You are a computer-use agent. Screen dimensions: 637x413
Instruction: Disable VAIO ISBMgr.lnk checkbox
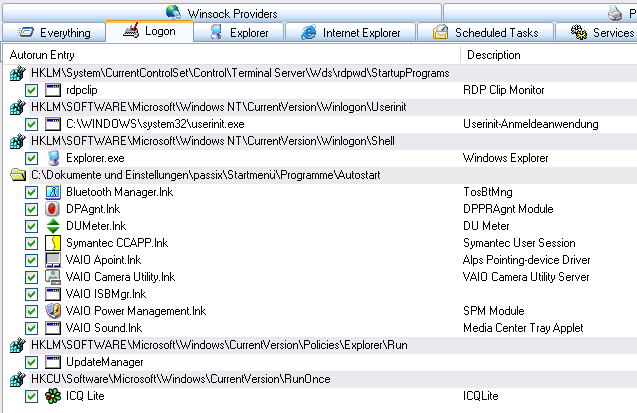coord(32,294)
